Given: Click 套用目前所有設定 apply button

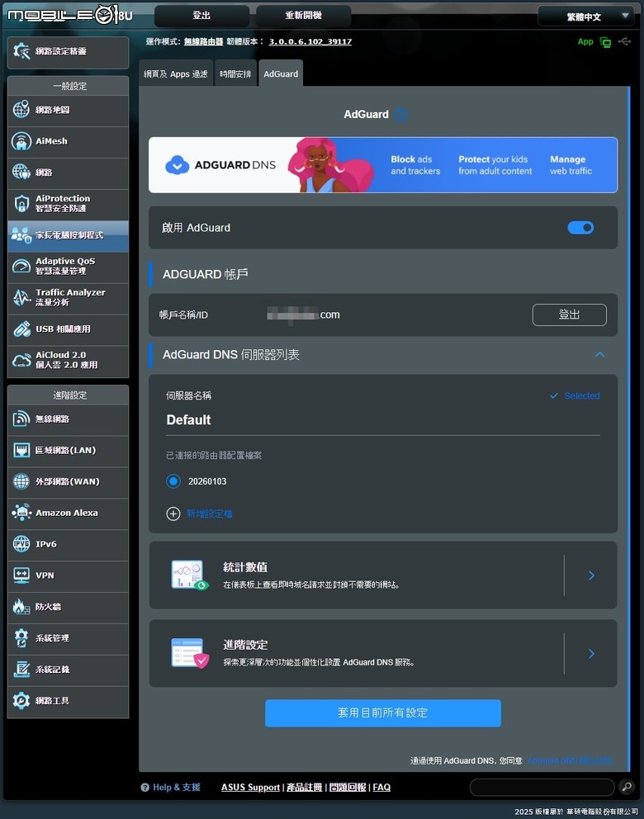Looking at the screenshot, I should [383, 713].
